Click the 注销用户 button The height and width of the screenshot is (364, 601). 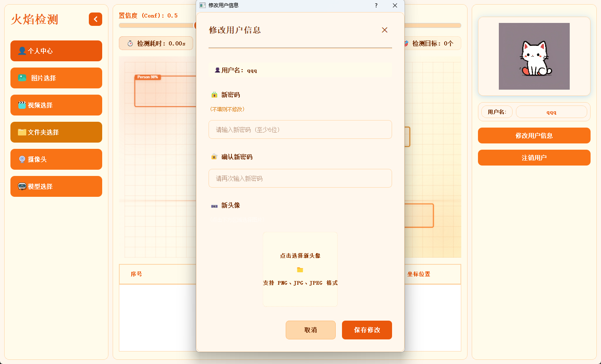click(x=534, y=158)
